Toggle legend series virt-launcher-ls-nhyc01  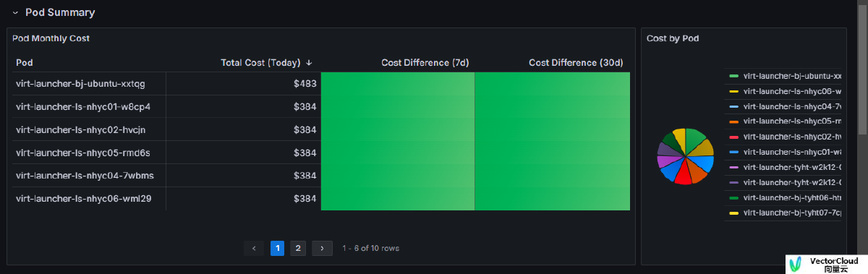pyautogui.click(x=791, y=152)
